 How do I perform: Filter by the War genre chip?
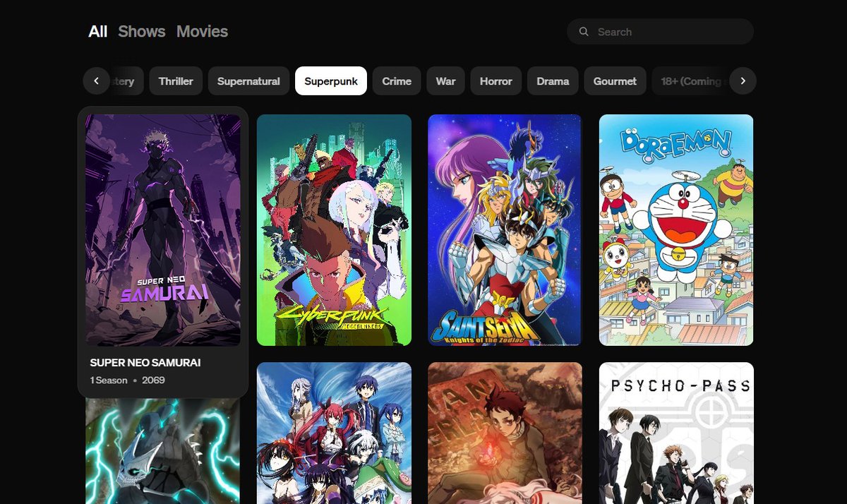445,81
